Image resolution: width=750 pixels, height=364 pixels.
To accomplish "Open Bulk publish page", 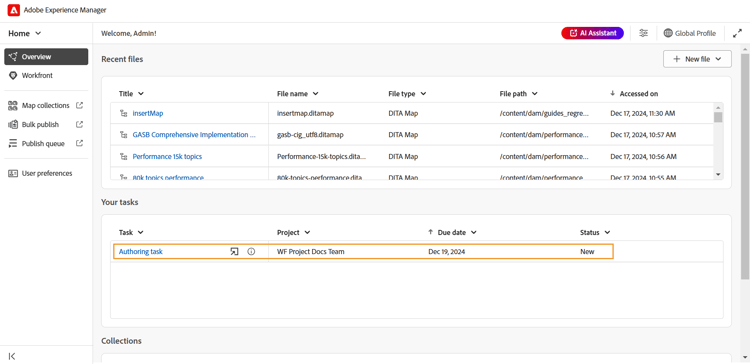I will point(40,124).
